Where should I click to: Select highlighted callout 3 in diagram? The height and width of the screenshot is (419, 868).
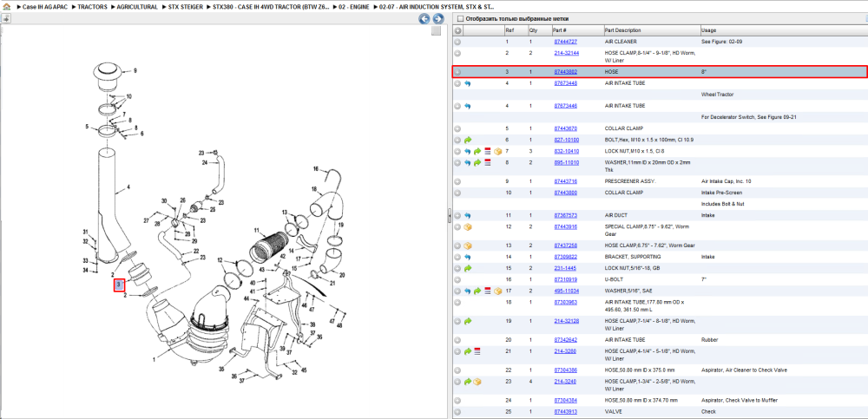119,285
